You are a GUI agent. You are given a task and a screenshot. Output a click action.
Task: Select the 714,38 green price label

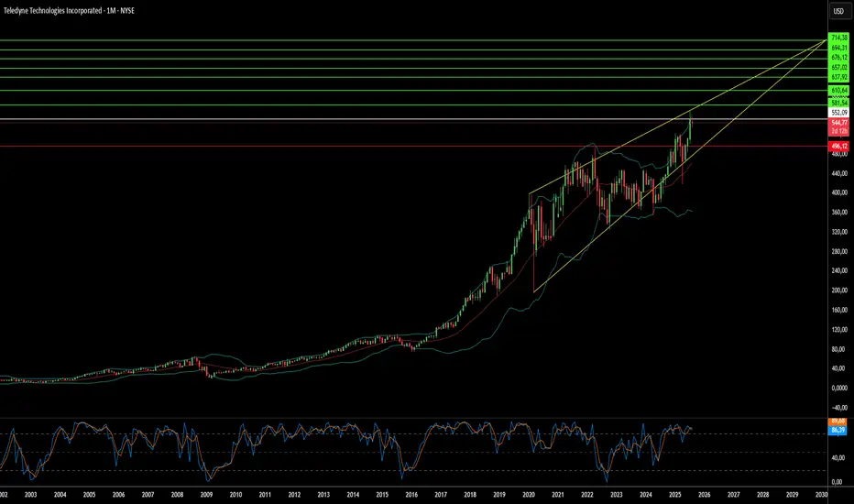point(837,37)
